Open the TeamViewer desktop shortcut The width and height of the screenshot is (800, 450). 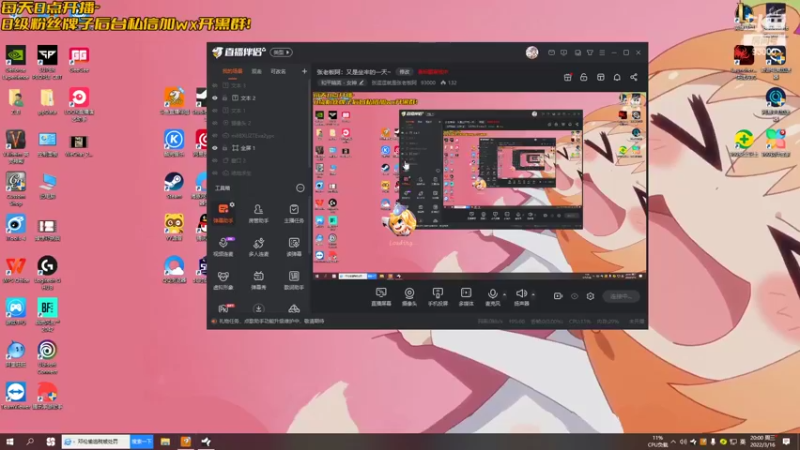(x=16, y=396)
